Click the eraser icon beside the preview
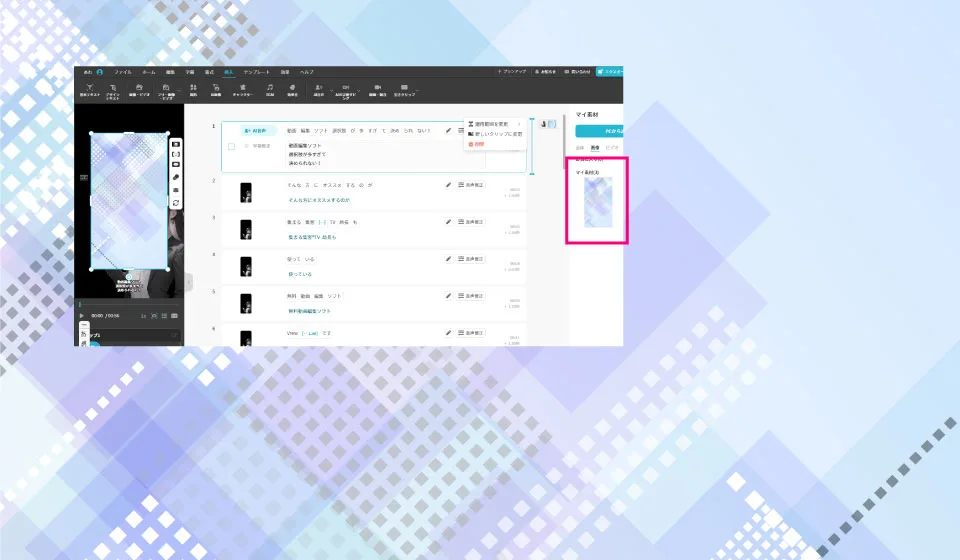Viewport: 960px width, 560px height. click(x=176, y=177)
